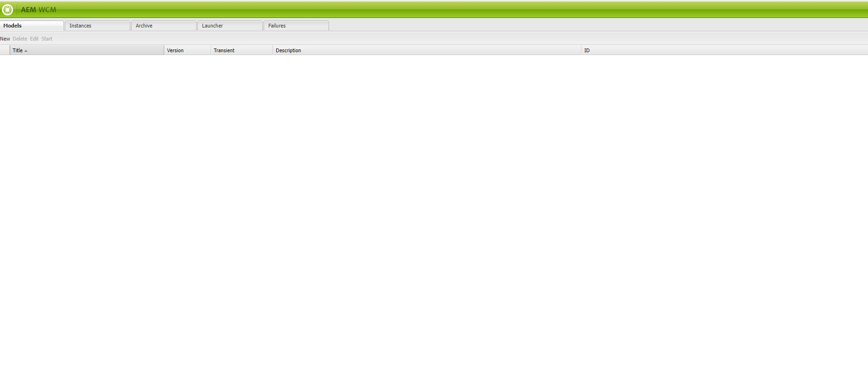Click the AEM logo icon
This screenshot has width=868, height=366.
click(7, 9)
